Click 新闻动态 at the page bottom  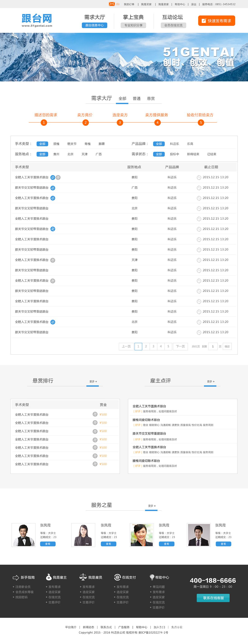pos(88,627)
